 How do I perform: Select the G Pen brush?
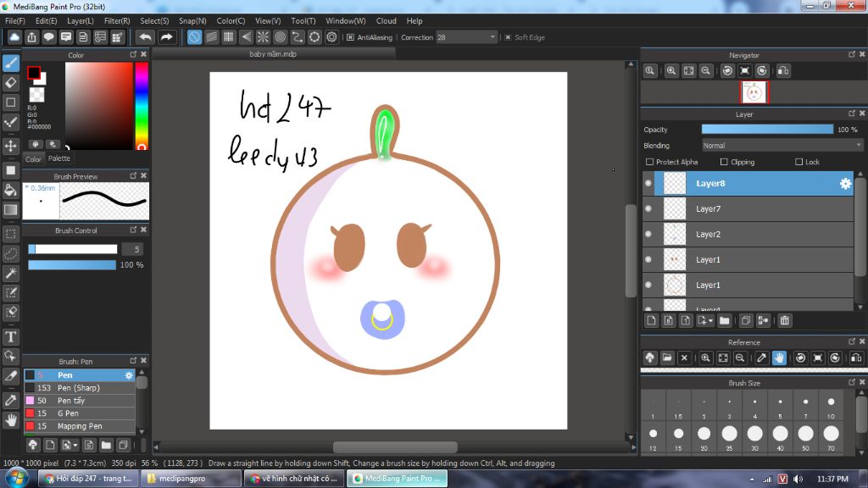[79, 413]
